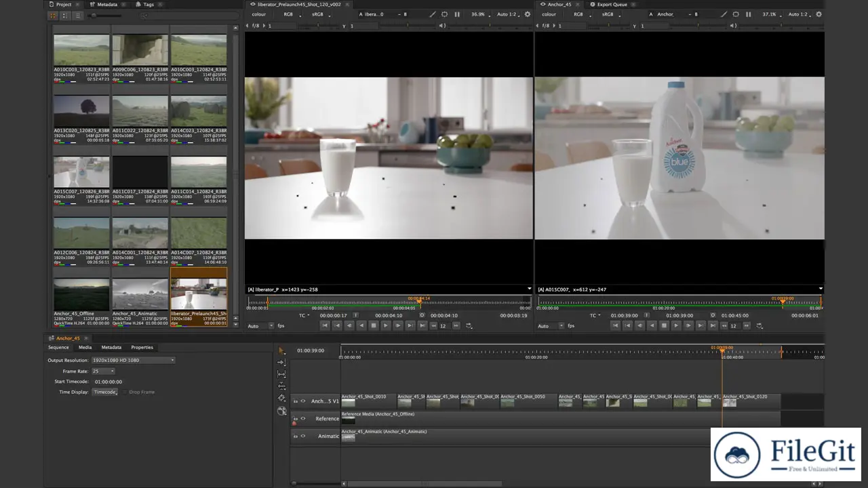Switch project bin to the first view-mode icon

coord(54,15)
